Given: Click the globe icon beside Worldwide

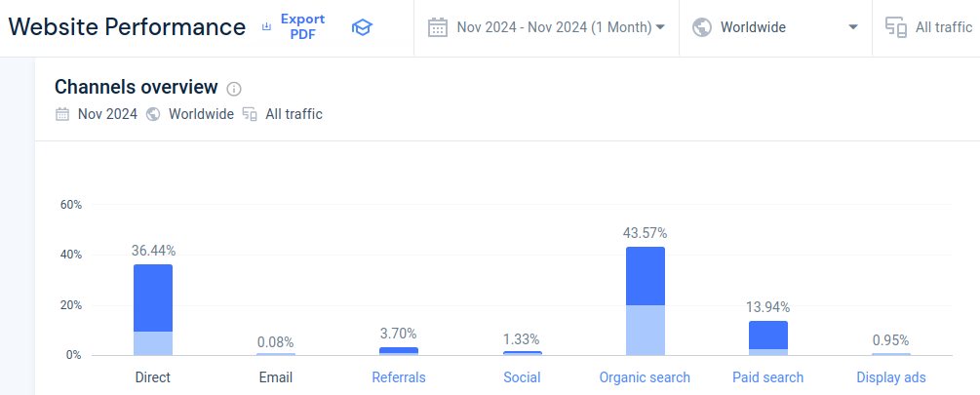Looking at the screenshot, I should (x=701, y=27).
